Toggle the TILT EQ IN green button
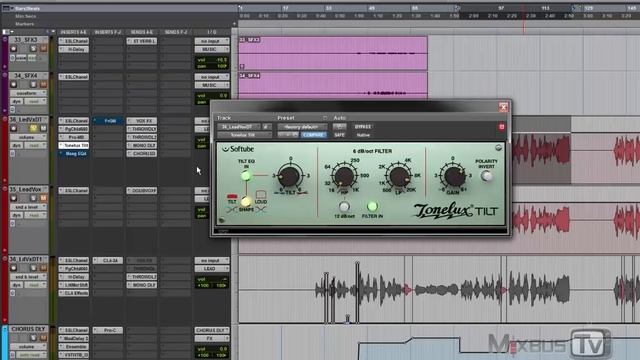Image resolution: width=640 pixels, height=360 pixels. pyautogui.click(x=246, y=176)
